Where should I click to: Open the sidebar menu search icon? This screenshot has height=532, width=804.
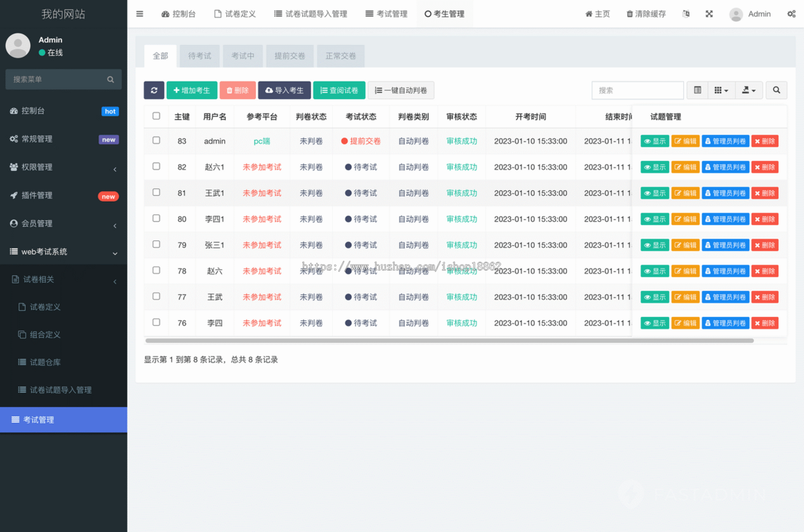coord(110,79)
